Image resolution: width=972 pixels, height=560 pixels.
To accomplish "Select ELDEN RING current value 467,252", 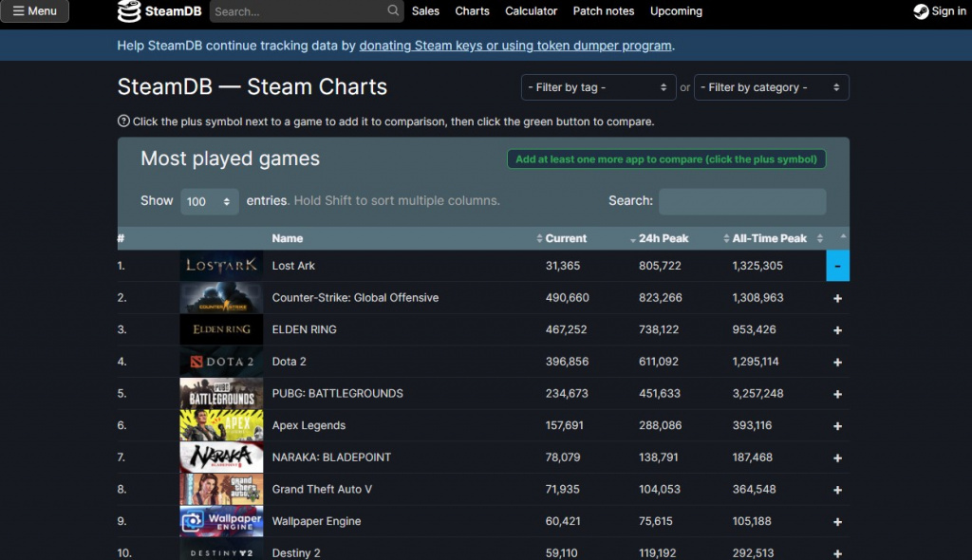I will click(566, 329).
